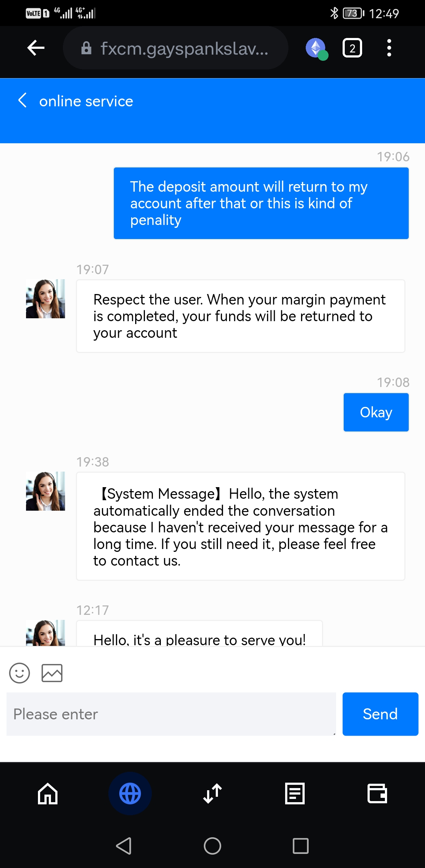
Task: Open Android recent apps square
Action: [300, 846]
